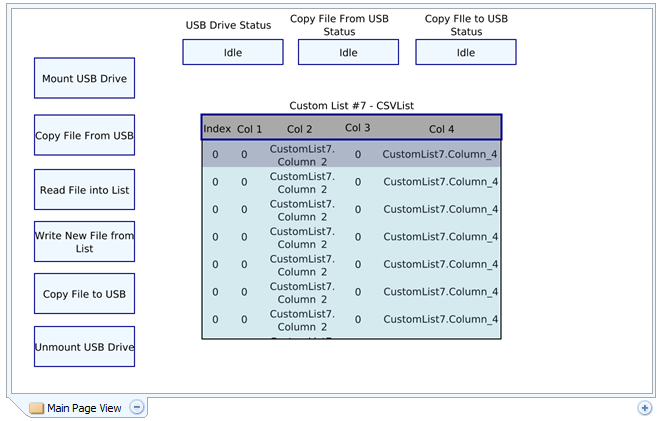Click the Mount USB Drive button

click(x=84, y=78)
